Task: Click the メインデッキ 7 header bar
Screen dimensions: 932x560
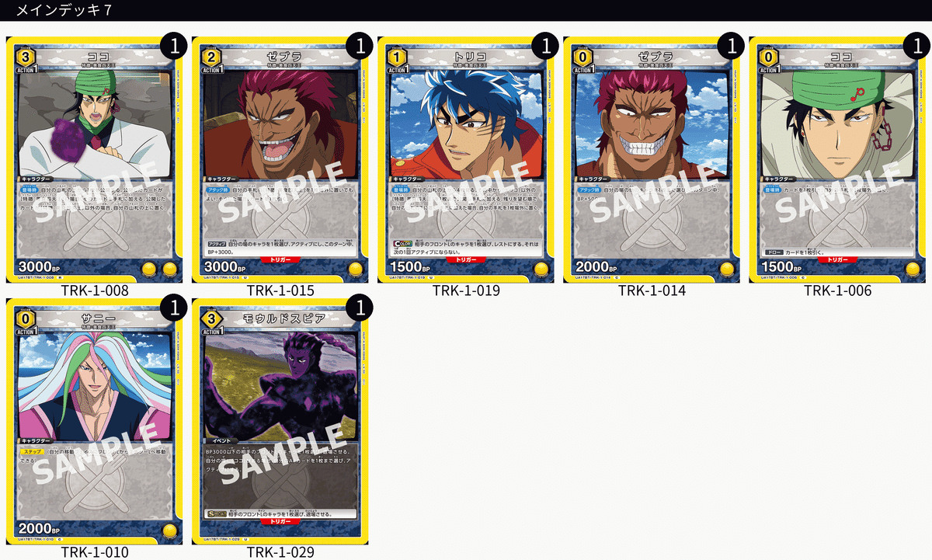Action: (466, 10)
